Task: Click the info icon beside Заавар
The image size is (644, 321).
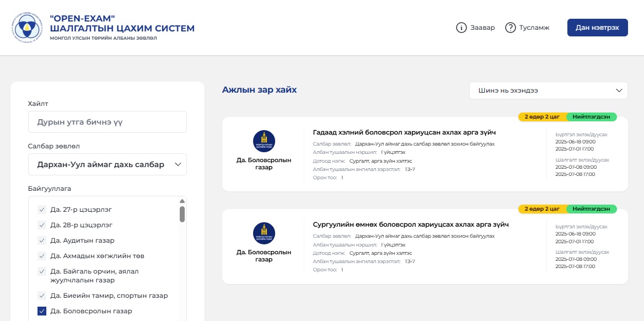Action: [x=461, y=28]
